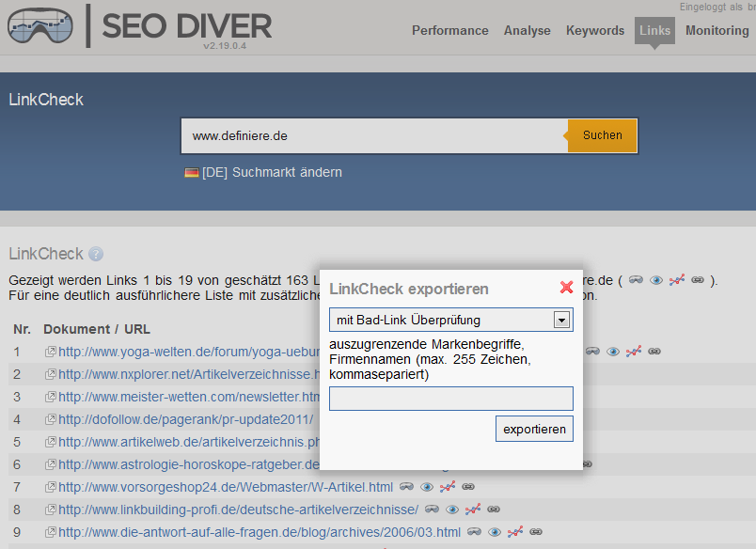
Task: Open the vorsorgeshop24.de W-Artikel link
Action: [x=226, y=487]
